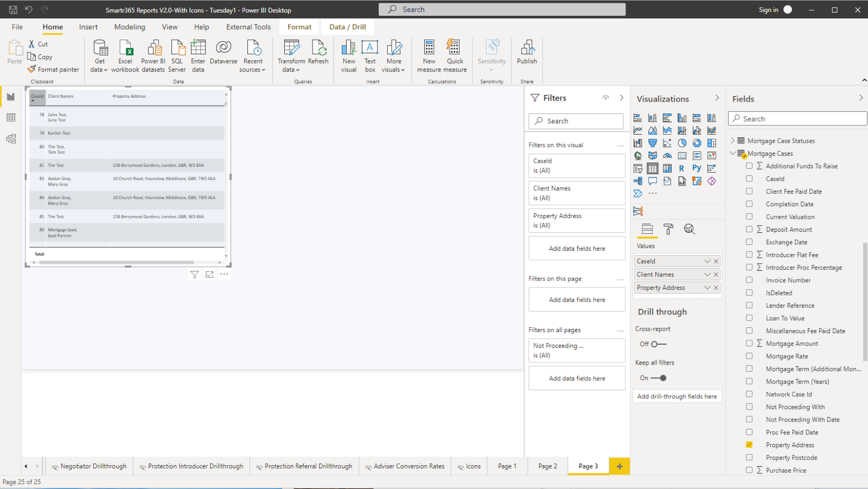This screenshot has height=489, width=868.
Task: Select the slicer visualization
Action: (638, 168)
